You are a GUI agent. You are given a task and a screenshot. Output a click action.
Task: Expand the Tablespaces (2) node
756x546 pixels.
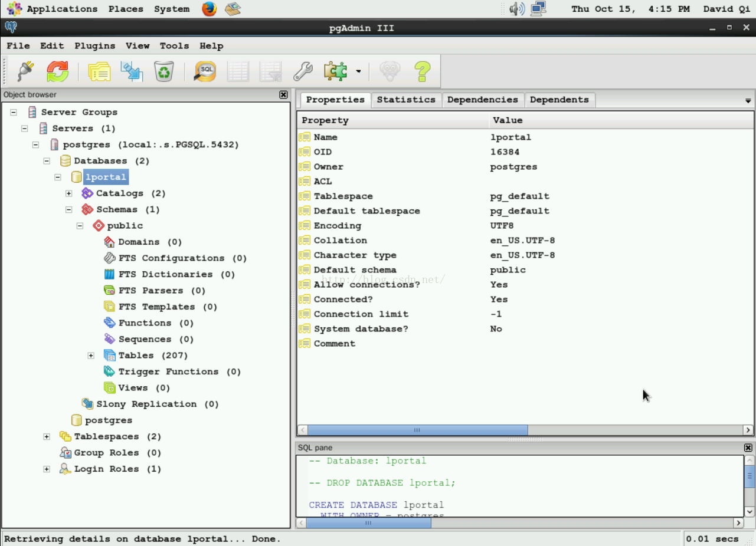[x=47, y=436]
